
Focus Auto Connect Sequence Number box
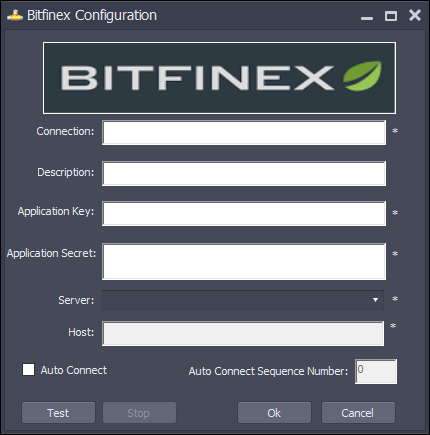point(376,371)
